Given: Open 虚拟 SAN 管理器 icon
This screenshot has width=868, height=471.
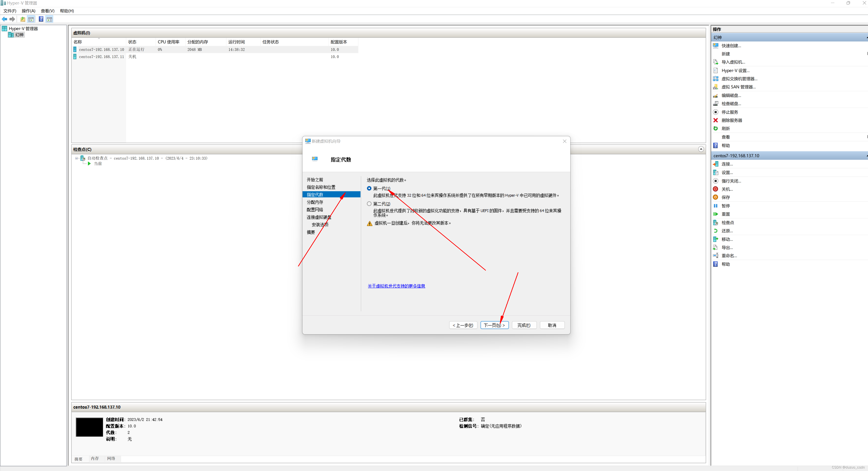Looking at the screenshot, I should pyautogui.click(x=716, y=87).
